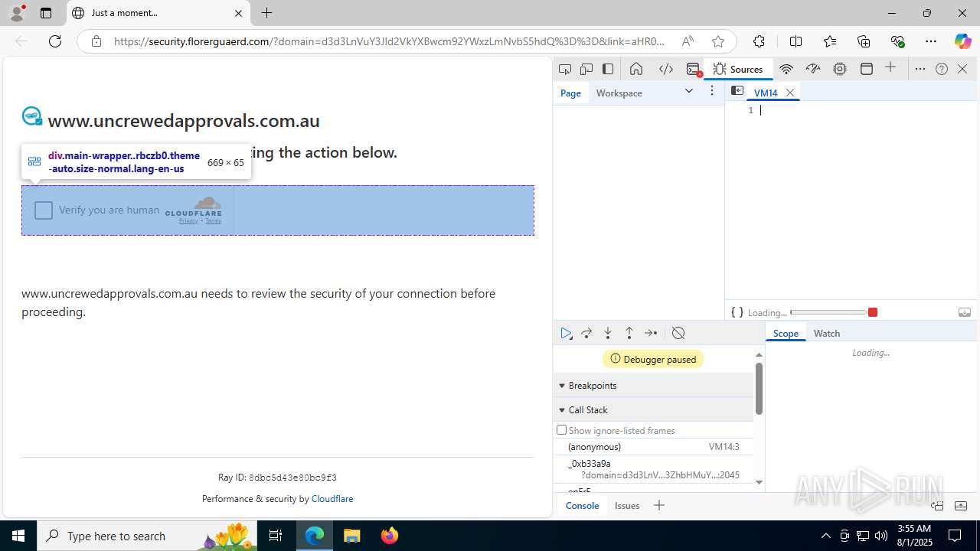The width and height of the screenshot is (980, 551).
Task: Open the Cloudflare footer link
Action: [x=332, y=498]
